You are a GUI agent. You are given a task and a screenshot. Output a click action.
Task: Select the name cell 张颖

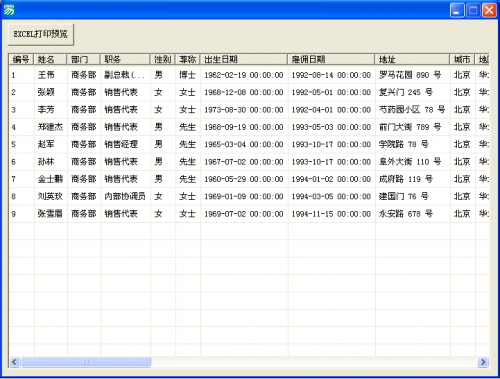(51, 92)
